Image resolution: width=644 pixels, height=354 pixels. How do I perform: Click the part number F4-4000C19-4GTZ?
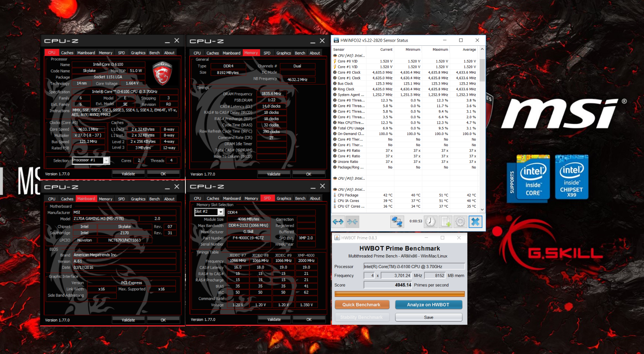click(248, 238)
